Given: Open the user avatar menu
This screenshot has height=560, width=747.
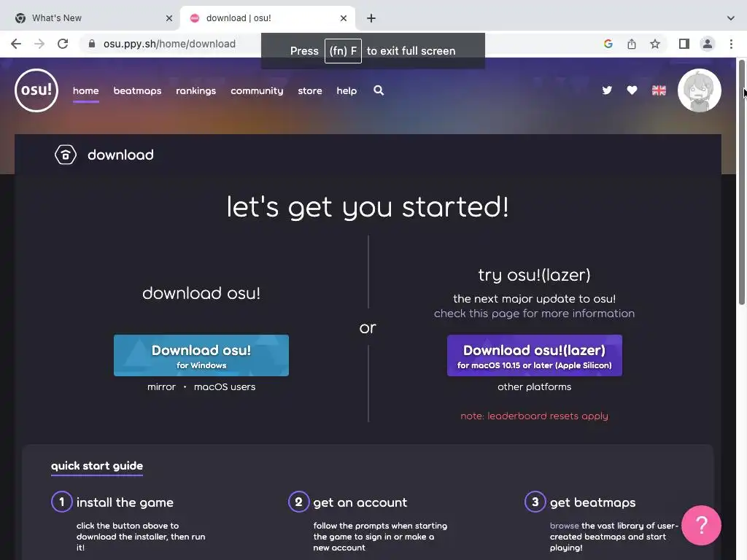Looking at the screenshot, I should [x=700, y=90].
